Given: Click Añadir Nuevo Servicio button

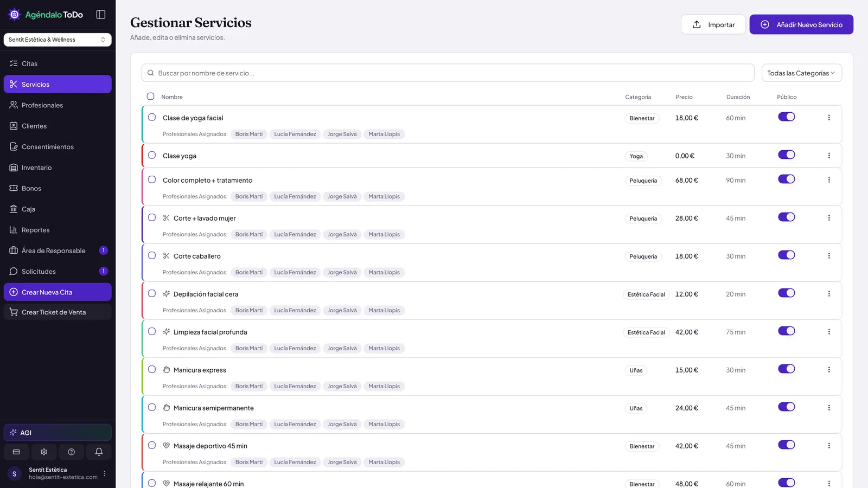Looking at the screenshot, I should coord(801,24).
